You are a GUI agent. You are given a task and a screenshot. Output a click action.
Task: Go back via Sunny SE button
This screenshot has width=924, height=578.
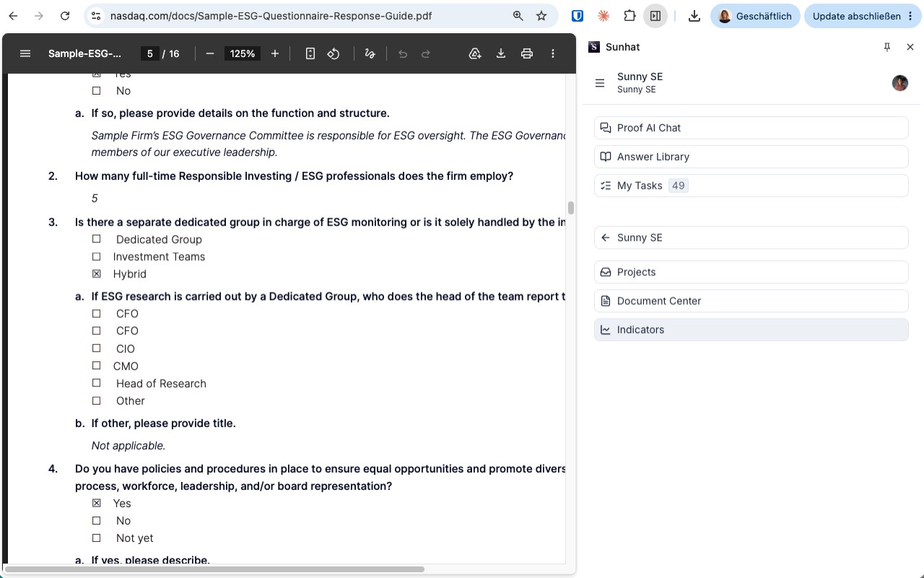(x=751, y=238)
